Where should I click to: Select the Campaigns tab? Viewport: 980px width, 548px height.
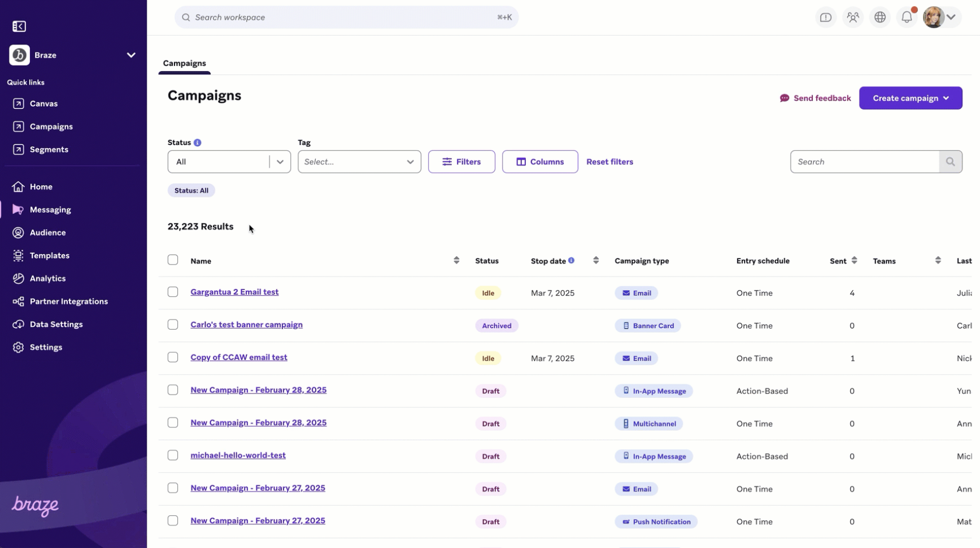coord(185,63)
